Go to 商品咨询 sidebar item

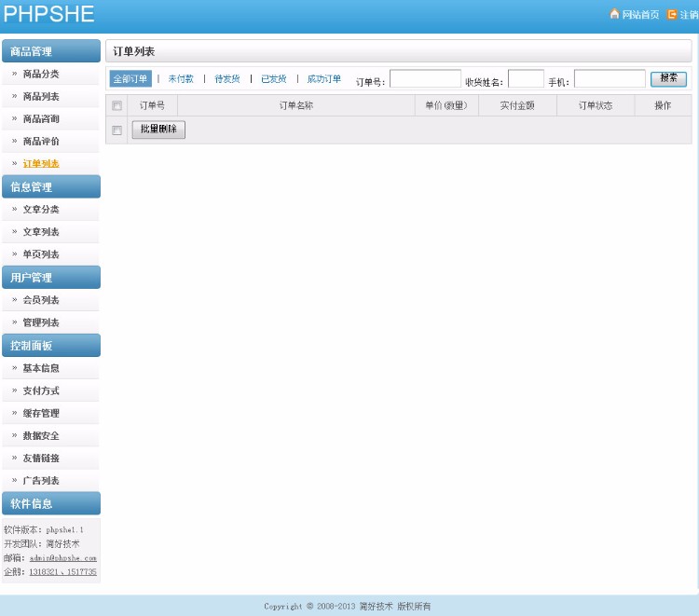point(41,119)
